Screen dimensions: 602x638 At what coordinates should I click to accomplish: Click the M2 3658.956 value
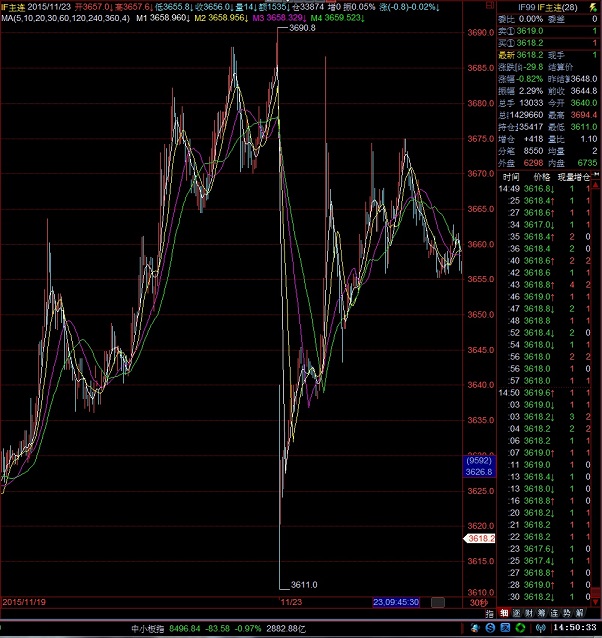point(222,18)
